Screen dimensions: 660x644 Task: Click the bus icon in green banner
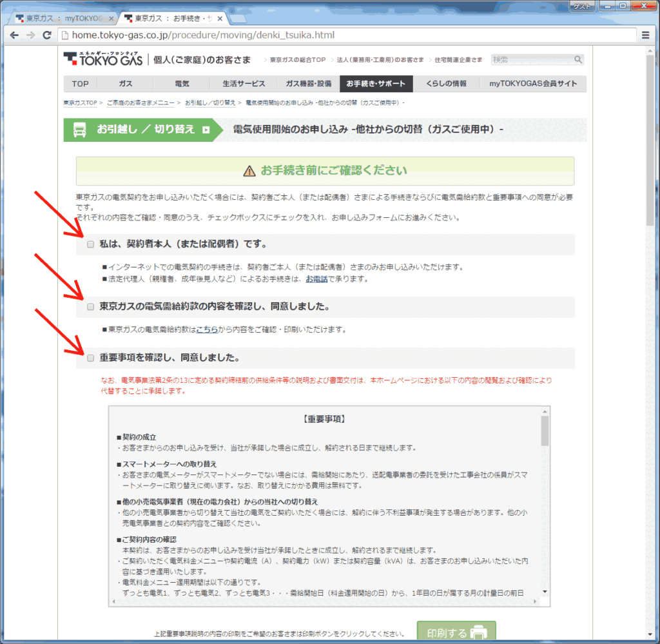point(79,130)
